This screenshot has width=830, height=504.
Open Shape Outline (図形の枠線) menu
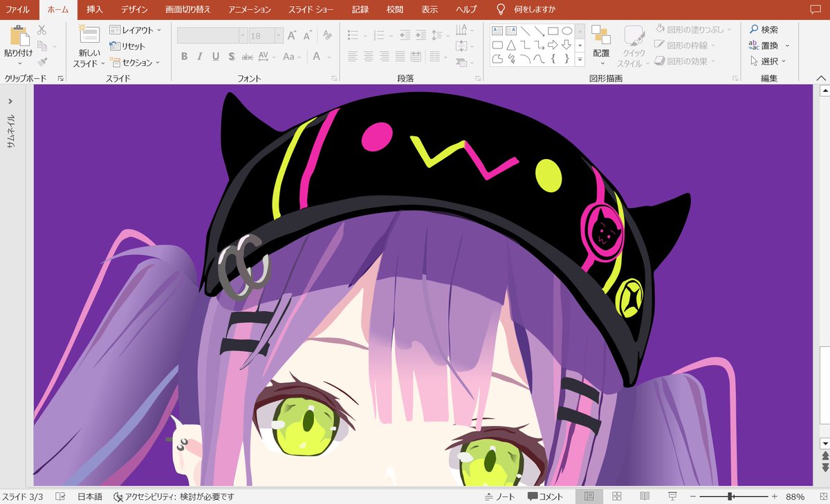click(685, 45)
